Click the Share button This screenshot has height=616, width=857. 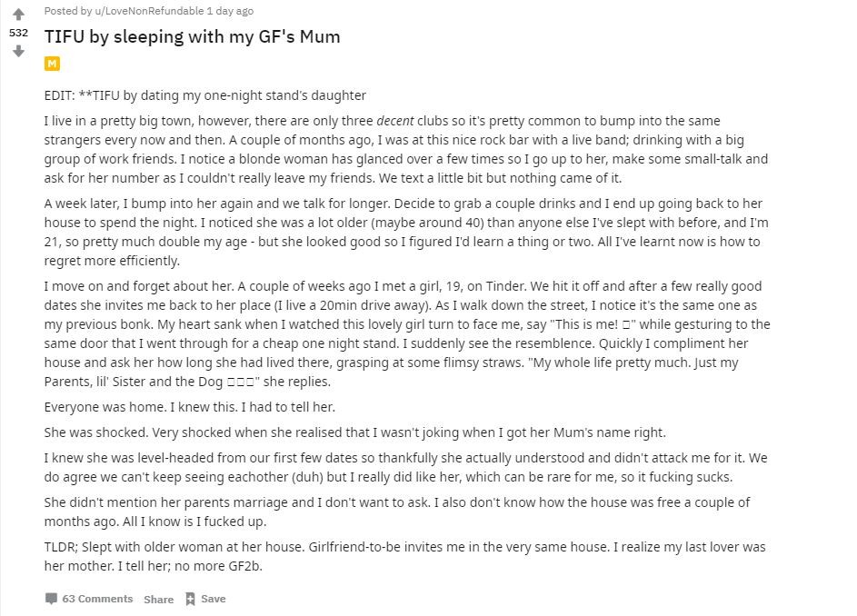pyautogui.click(x=158, y=600)
